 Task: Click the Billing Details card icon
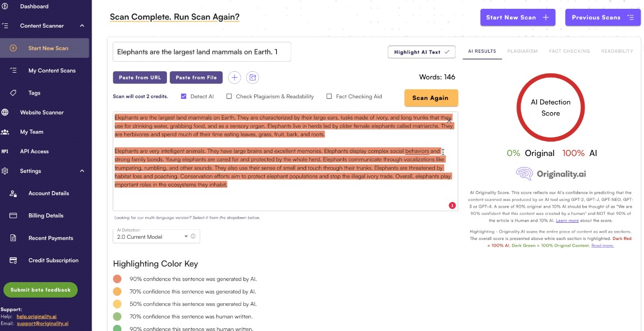tap(13, 215)
